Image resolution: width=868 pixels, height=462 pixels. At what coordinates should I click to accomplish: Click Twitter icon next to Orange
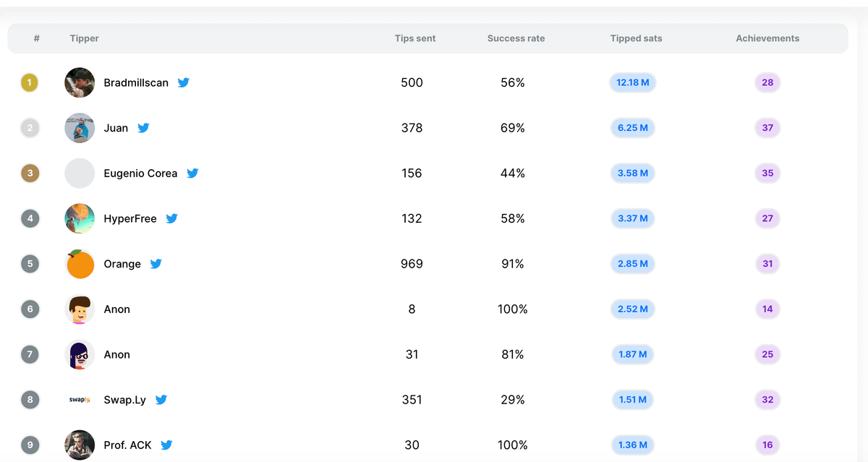pyautogui.click(x=156, y=264)
